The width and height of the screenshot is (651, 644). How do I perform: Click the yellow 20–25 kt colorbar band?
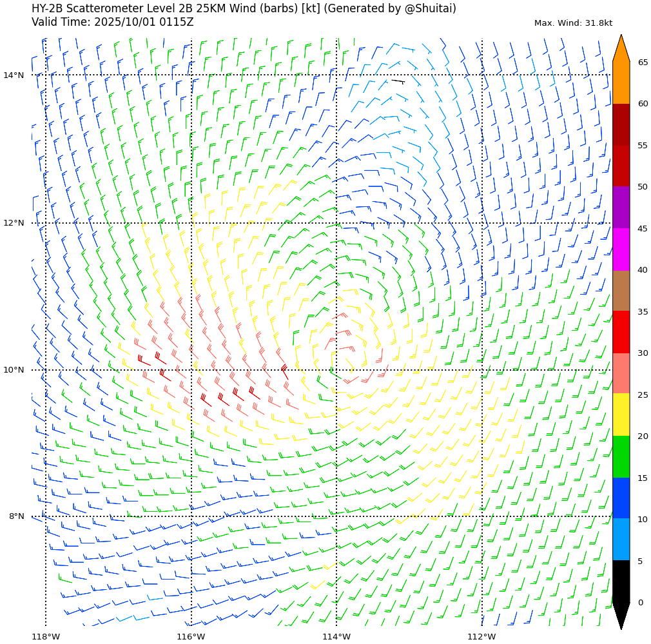621,415
